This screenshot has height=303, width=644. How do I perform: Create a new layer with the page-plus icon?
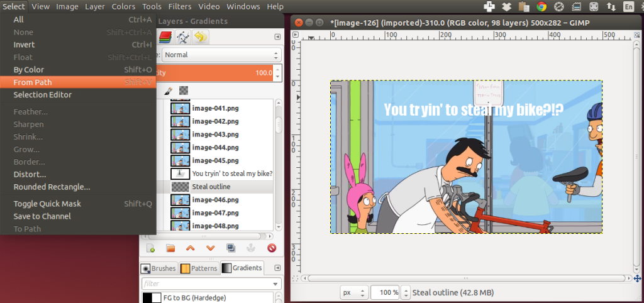pyautogui.click(x=151, y=248)
